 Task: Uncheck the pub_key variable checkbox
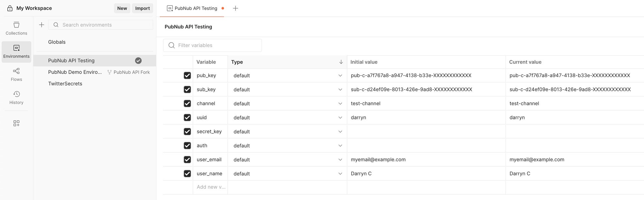187,75
